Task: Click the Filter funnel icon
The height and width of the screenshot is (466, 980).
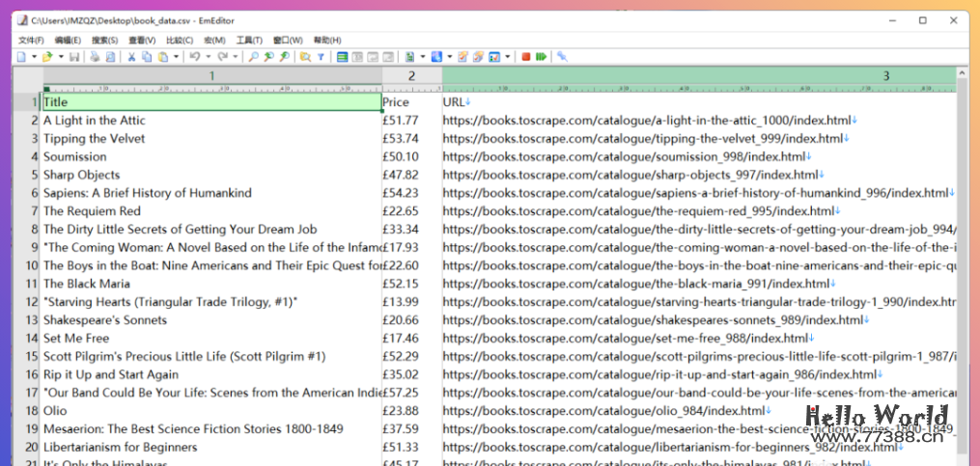Action: click(321, 57)
